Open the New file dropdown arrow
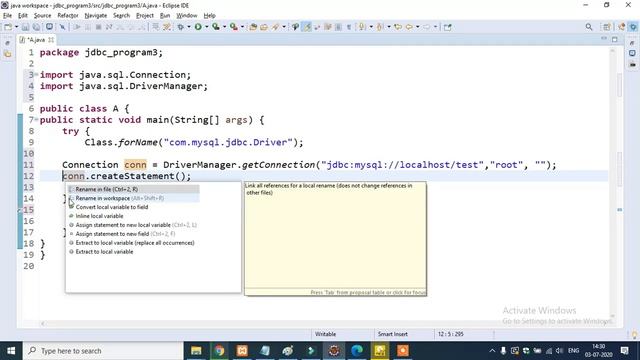This screenshot has height=360, width=640. pos(16,27)
